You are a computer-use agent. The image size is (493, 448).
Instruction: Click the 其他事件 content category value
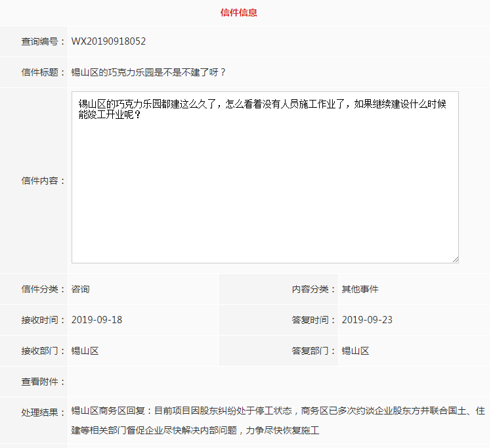tap(360, 289)
